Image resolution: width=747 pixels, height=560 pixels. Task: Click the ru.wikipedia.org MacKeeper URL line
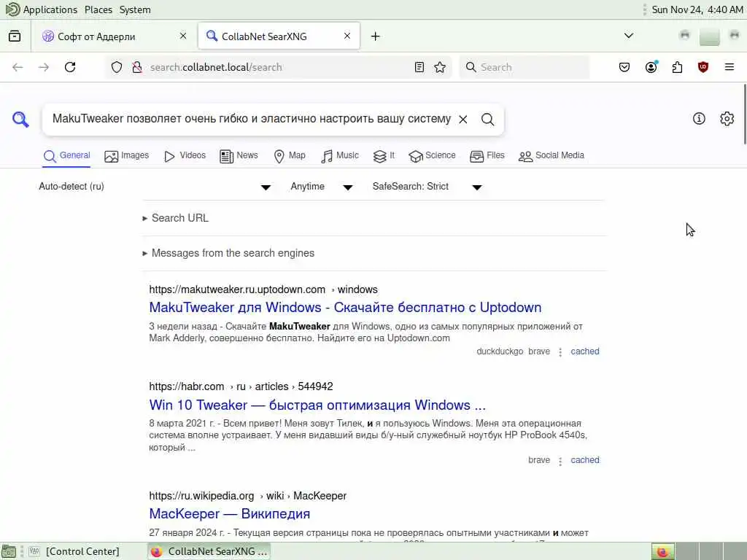(x=247, y=496)
